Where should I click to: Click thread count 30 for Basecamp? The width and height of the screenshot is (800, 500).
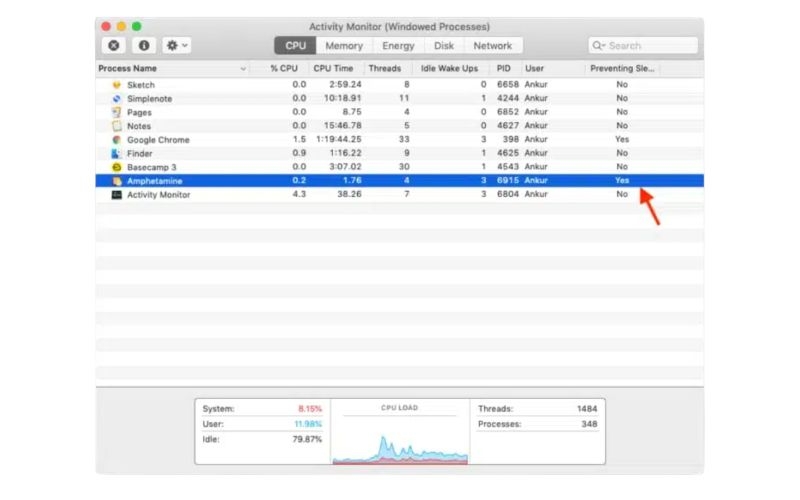point(404,166)
